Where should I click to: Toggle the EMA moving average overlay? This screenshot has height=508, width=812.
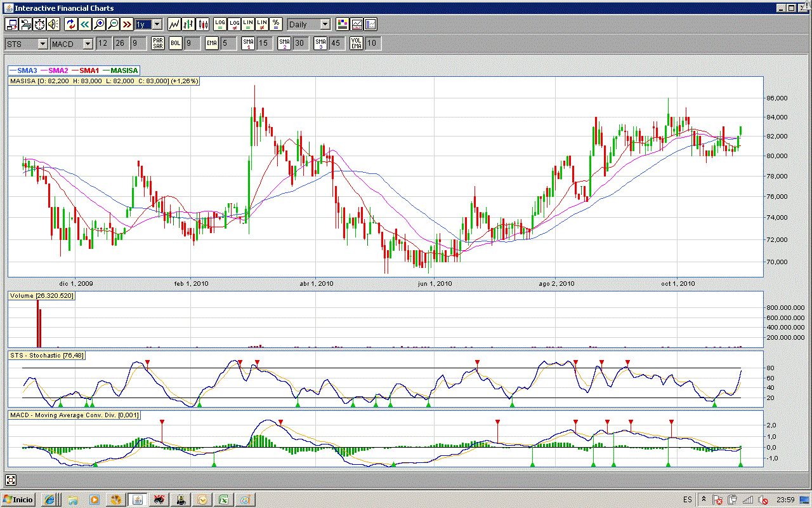click(x=211, y=43)
